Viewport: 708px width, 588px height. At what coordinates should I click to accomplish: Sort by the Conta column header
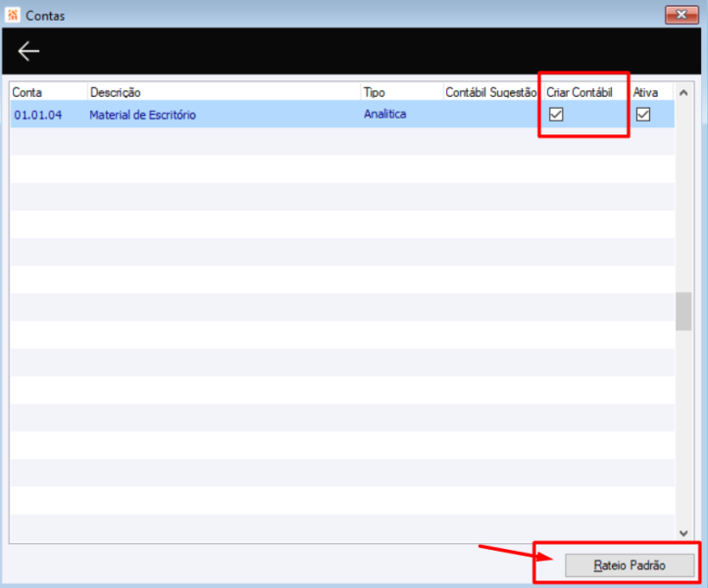tap(48, 92)
